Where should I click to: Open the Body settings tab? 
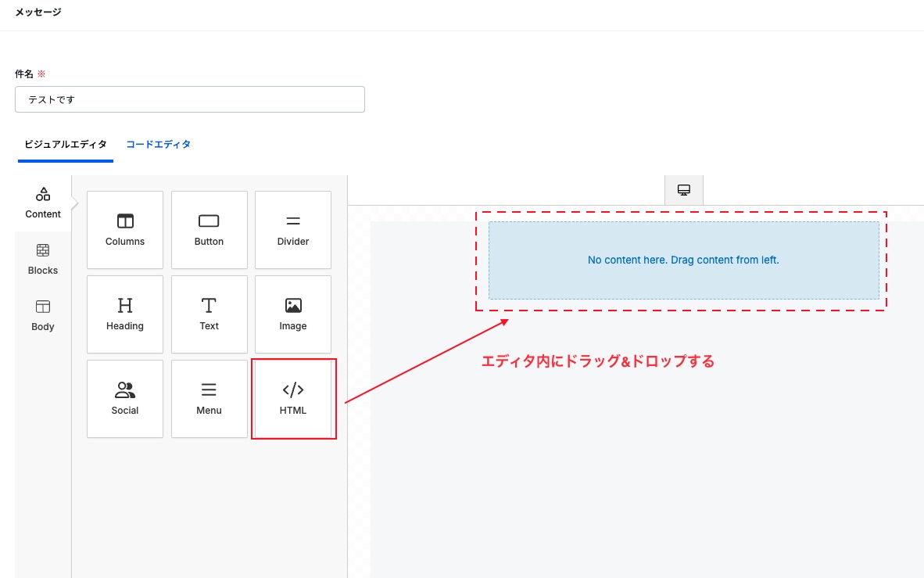point(43,316)
